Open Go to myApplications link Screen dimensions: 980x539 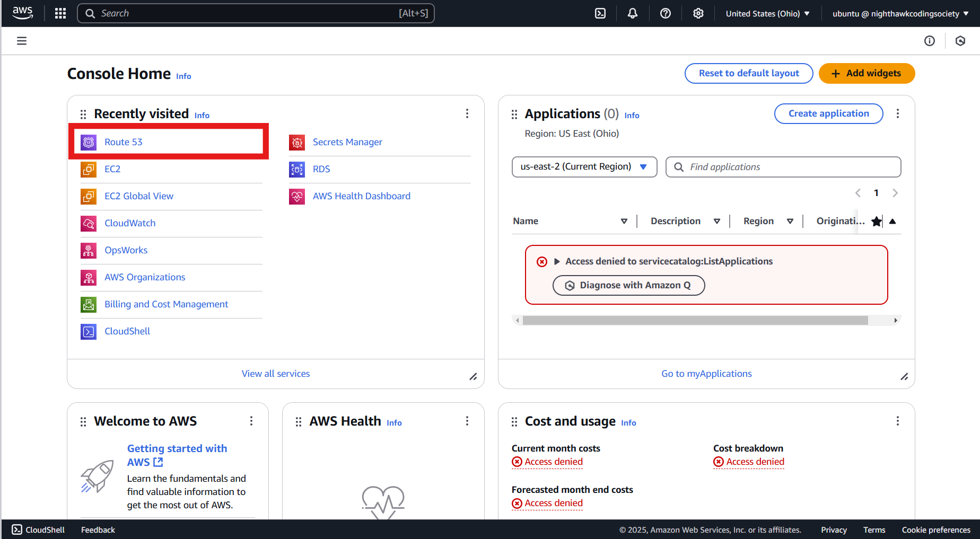[x=706, y=374]
